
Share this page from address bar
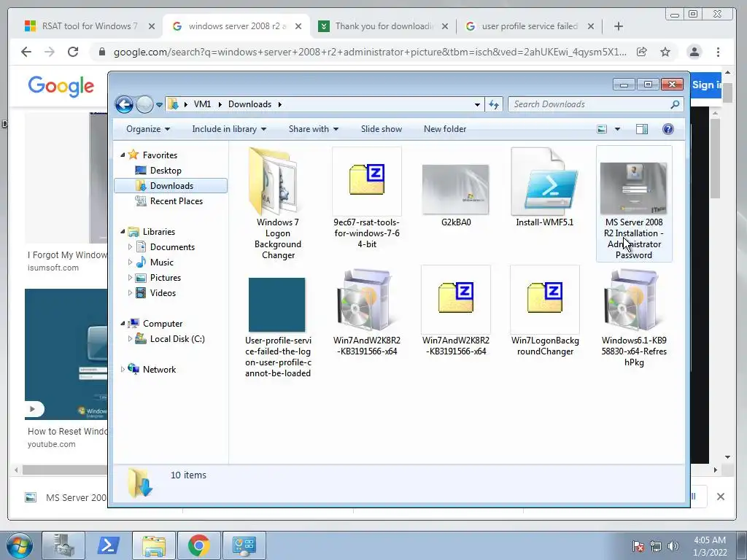(x=642, y=52)
